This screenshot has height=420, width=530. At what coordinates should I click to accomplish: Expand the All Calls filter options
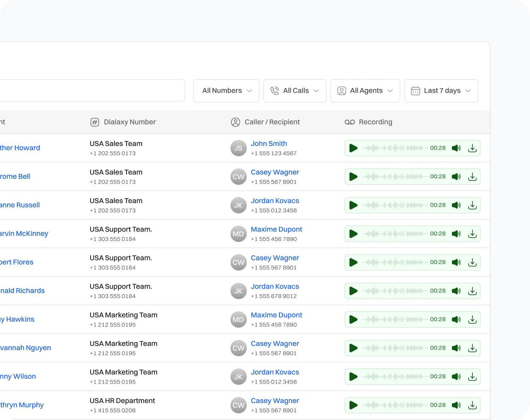[x=295, y=91]
